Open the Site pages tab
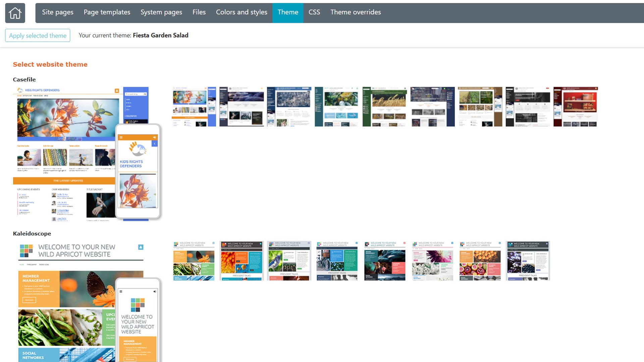The image size is (644, 362). 58,12
